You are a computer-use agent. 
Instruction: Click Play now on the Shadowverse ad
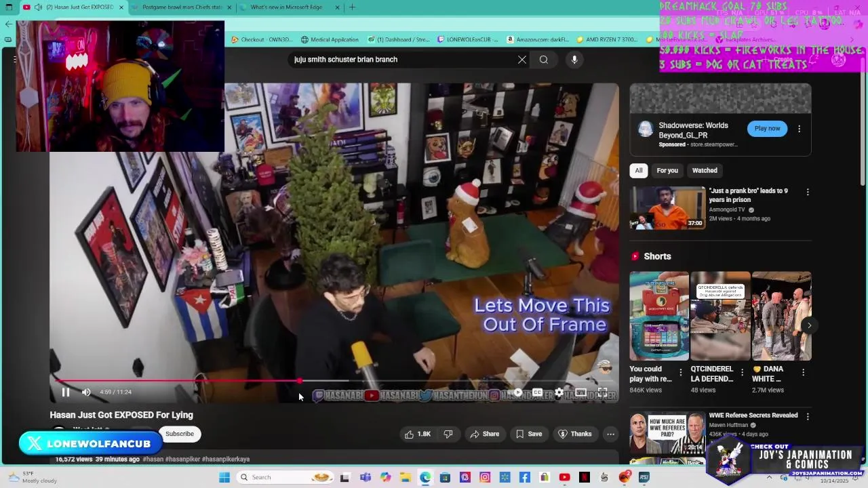pos(767,129)
